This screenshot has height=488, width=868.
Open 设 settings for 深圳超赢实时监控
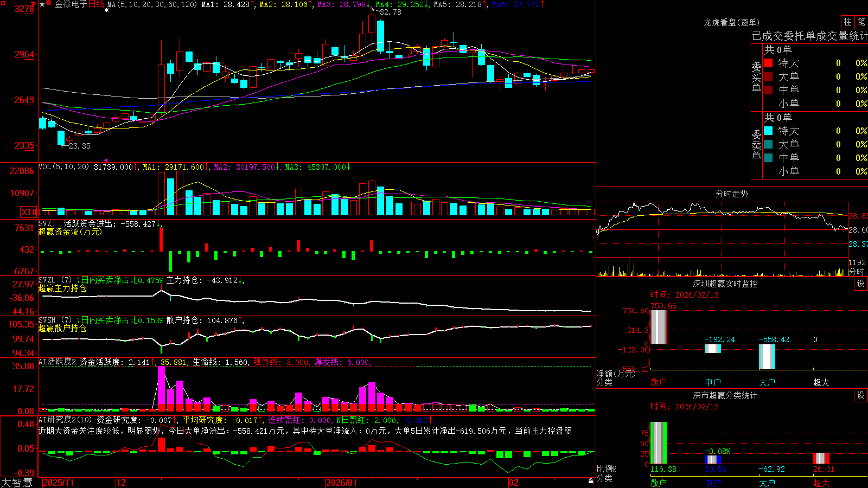[861, 284]
